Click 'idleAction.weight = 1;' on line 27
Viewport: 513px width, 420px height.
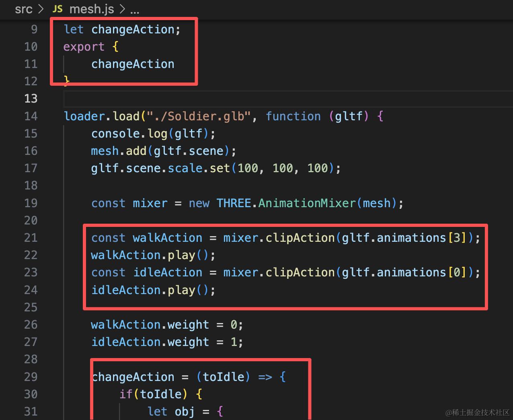[167, 342]
